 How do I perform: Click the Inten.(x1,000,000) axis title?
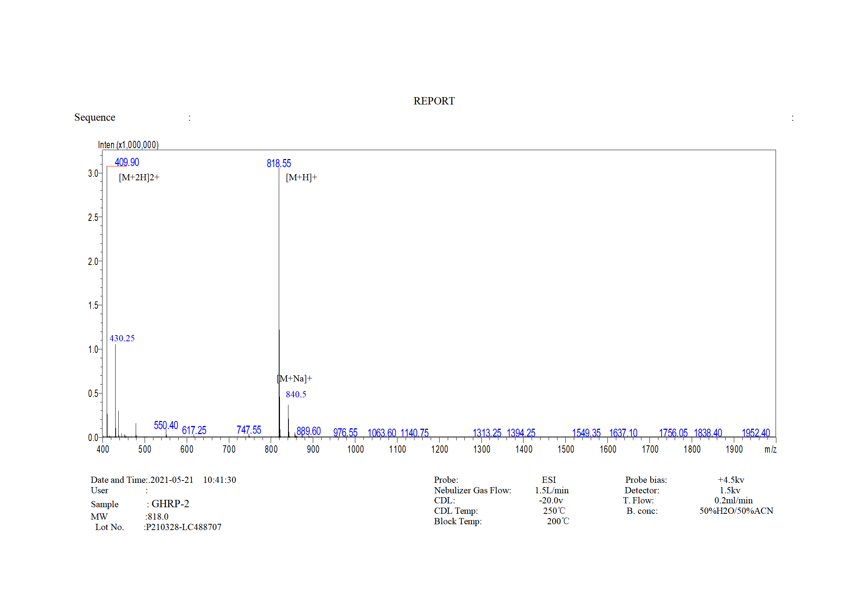[x=128, y=145]
